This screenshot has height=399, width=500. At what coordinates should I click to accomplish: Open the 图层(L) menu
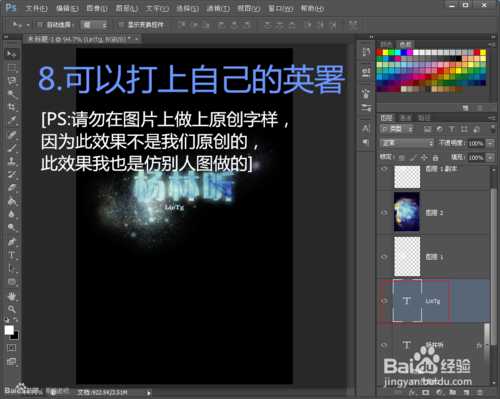127,8
